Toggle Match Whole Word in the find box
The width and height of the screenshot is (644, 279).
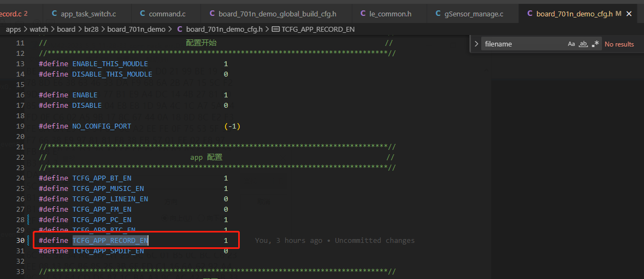coord(583,44)
